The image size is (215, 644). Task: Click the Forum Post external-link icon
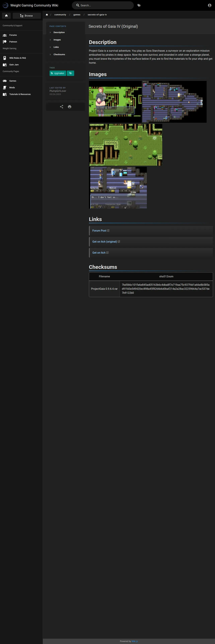108,231
